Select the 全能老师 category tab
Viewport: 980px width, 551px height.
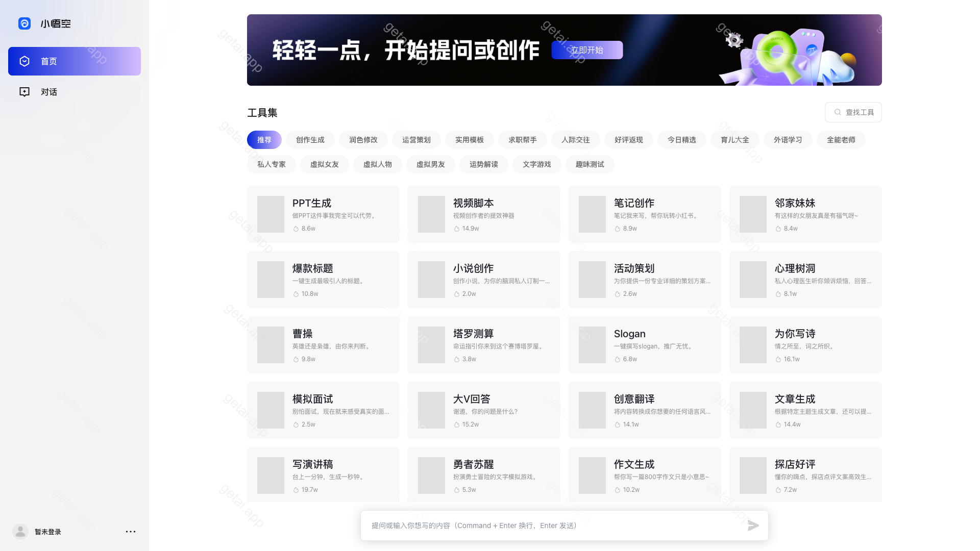[841, 140]
